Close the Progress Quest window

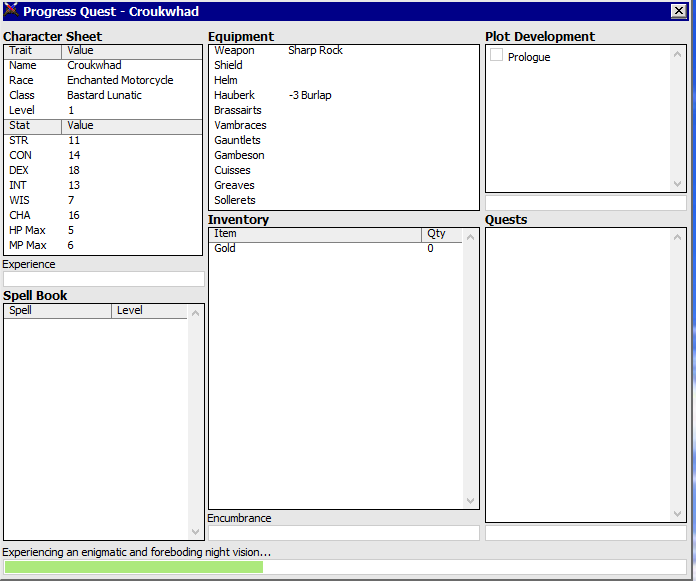679,11
